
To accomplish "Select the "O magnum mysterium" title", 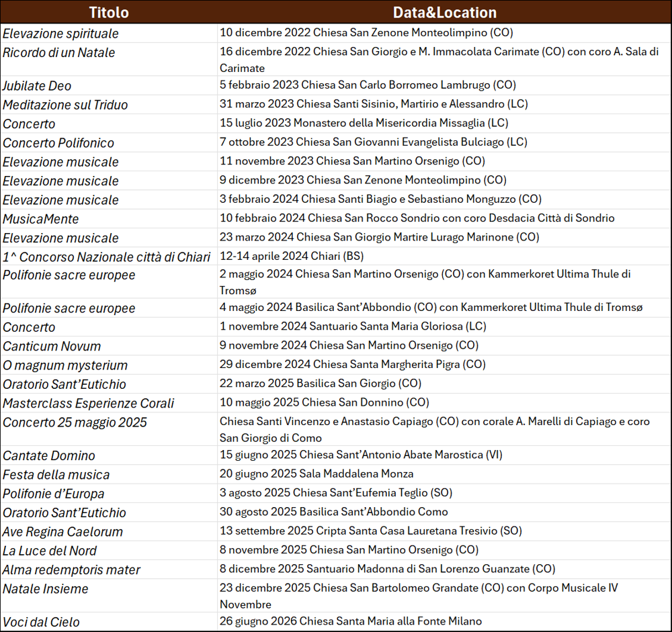I will [x=65, y=365].
